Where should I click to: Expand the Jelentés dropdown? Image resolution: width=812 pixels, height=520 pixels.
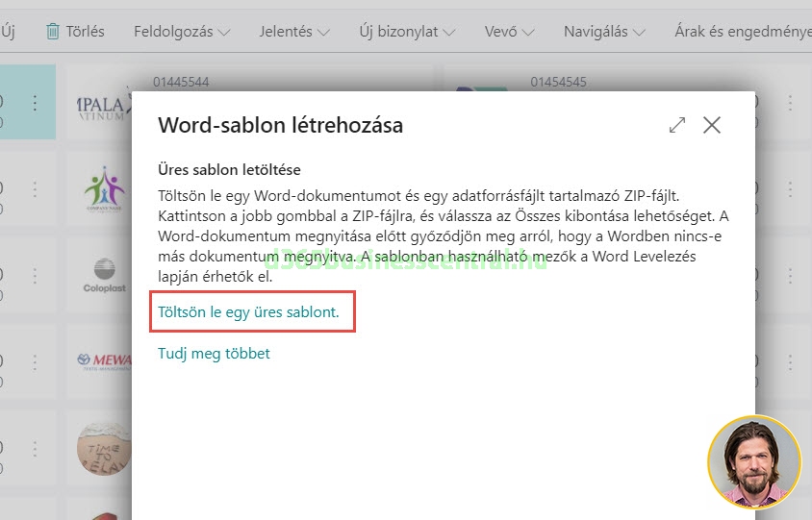[x=293, y=32]
